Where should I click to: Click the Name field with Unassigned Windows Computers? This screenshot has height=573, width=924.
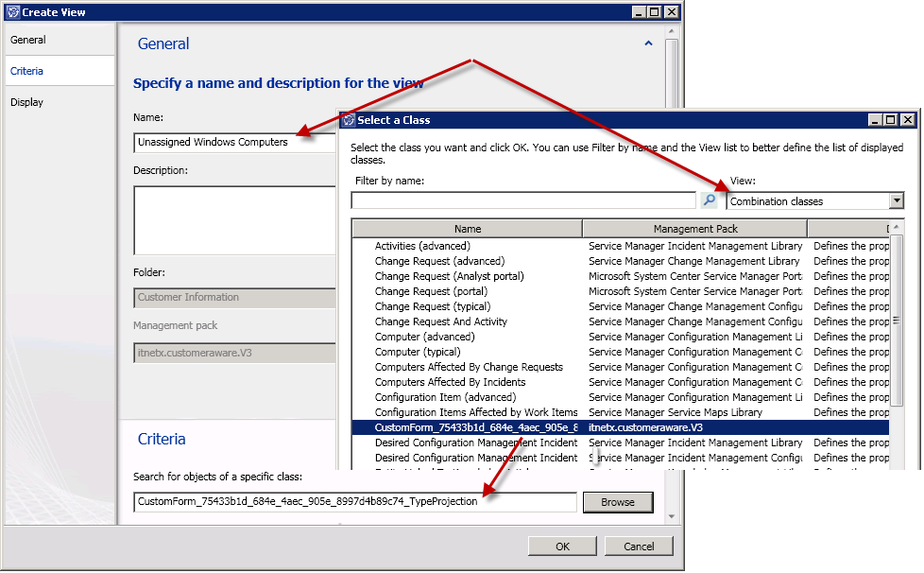pyautogui.click(x=234, y=143)
